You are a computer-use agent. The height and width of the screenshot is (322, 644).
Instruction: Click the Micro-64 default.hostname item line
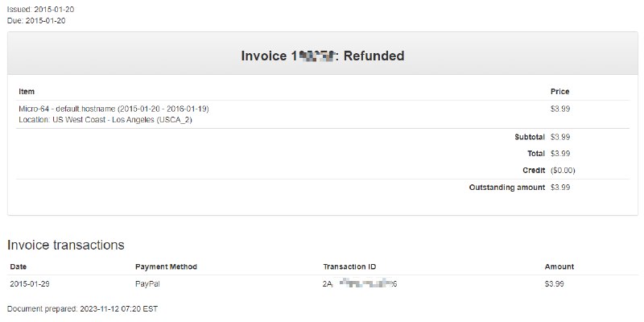114,109
